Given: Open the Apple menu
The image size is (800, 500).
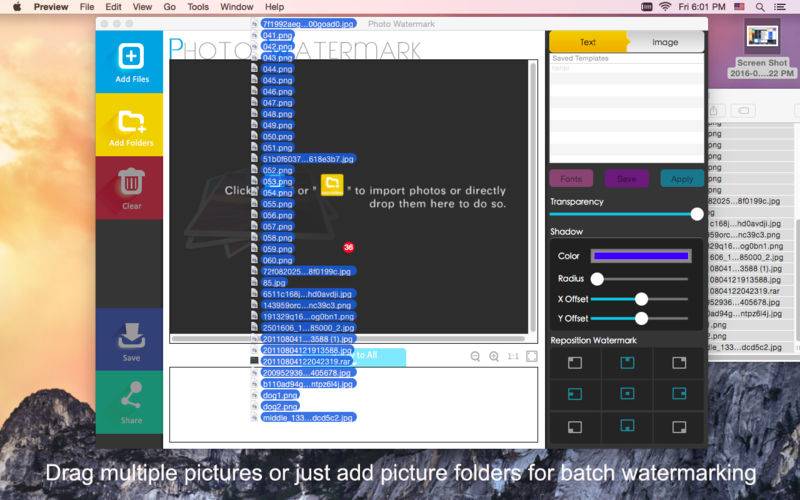Looking at the screenshot, I should [17, 7].
